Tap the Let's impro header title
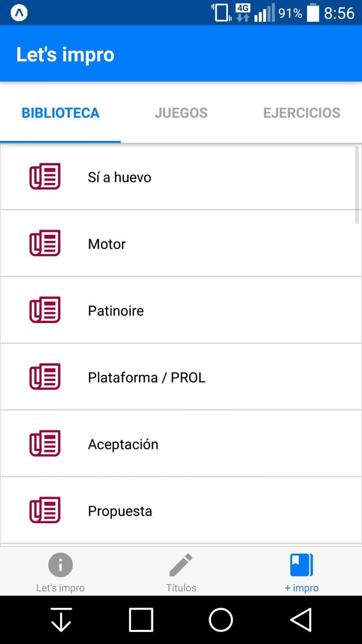Image resolution: width=362 pixels, height=644 pixels. 65,54
